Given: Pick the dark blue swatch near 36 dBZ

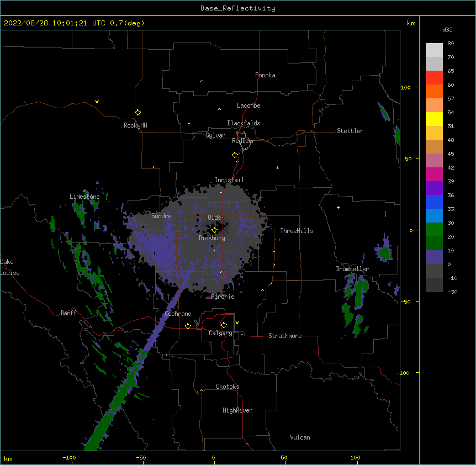Looking at the screenshot, I should [434, 202].
